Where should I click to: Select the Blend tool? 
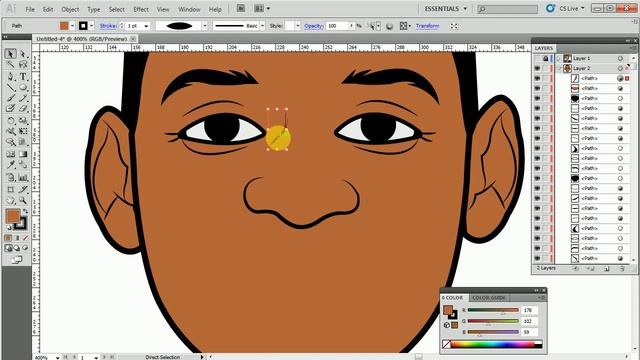click(23, 165)
